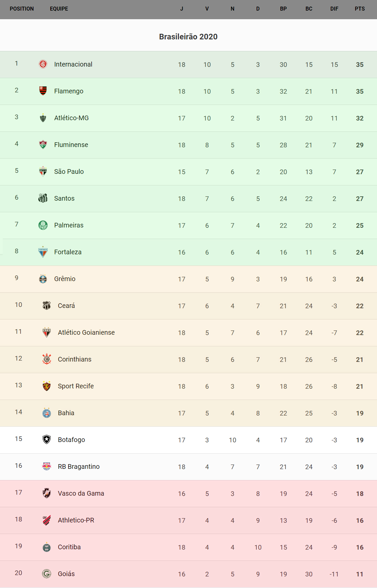Click the Internacional club crest

tap(43, 64)
